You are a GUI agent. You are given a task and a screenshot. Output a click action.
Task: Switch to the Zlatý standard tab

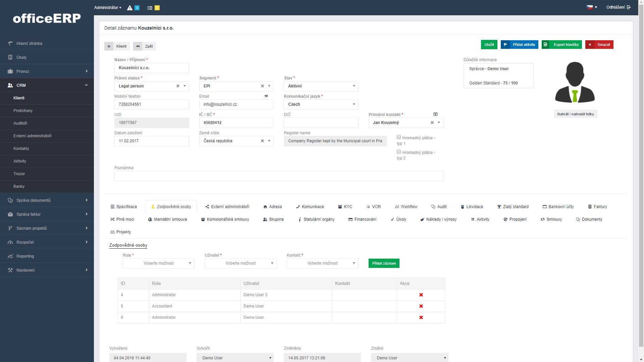(513, 207)
